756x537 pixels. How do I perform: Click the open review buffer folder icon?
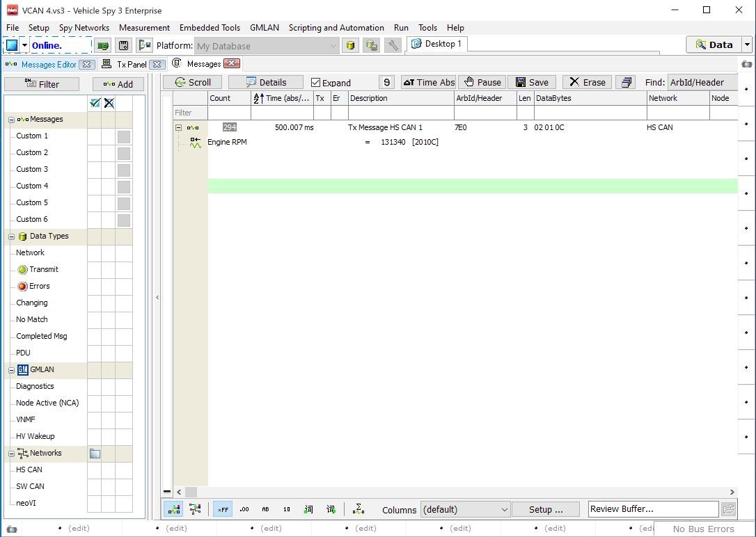(728, 509)
